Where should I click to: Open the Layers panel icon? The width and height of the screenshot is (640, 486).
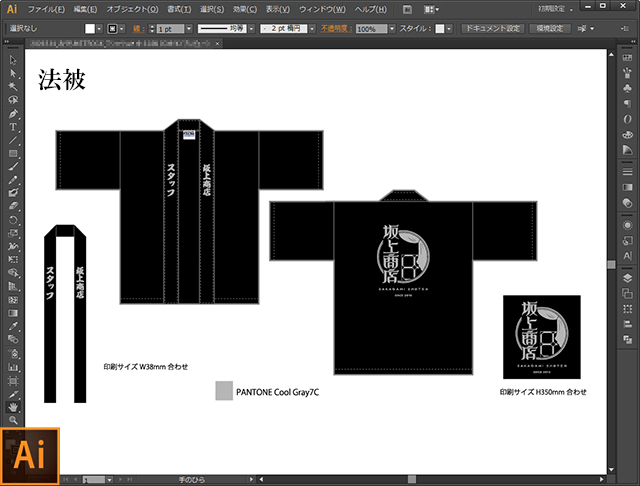pyautogui.click(x=627, y=278)
